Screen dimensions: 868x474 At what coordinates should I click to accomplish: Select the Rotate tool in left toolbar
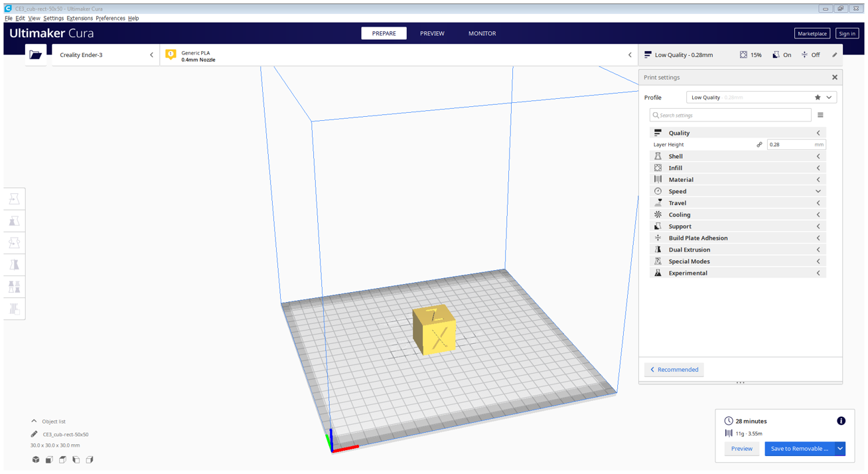[x=14, y=243]
